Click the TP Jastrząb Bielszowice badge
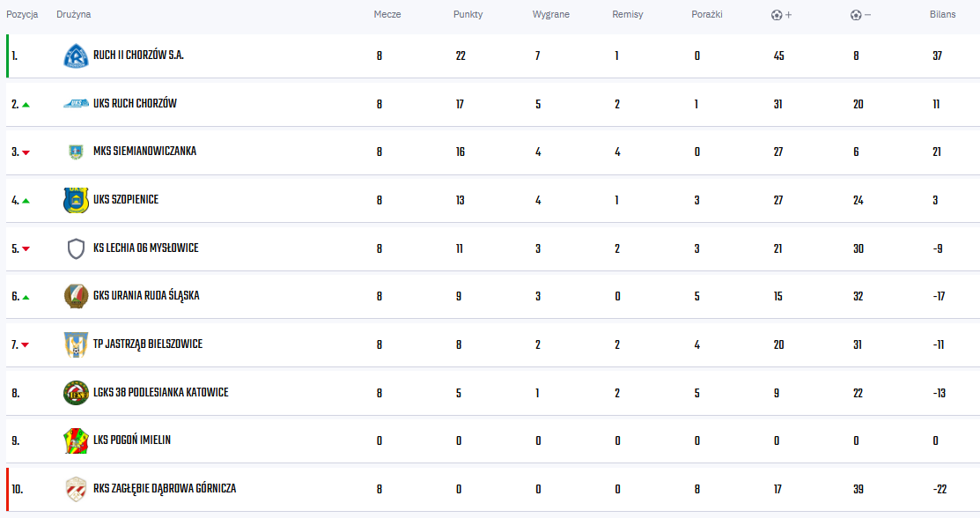 pos(76,344)
